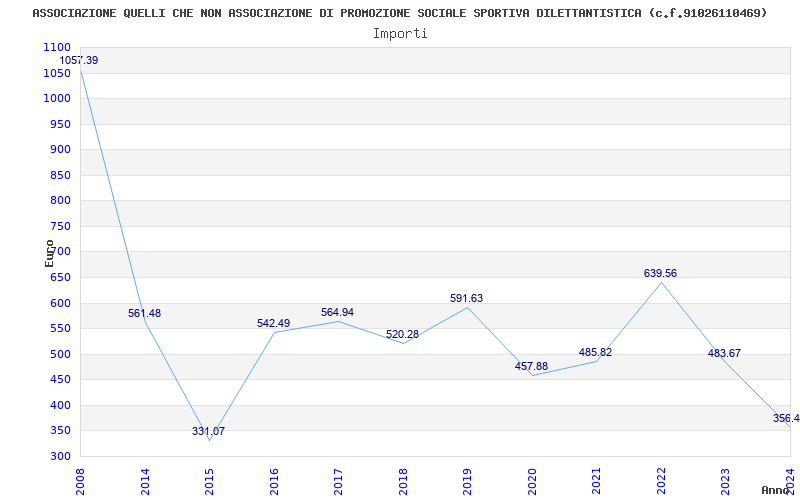
Task: Select the 564.94 value label
Action: point(337,312)
